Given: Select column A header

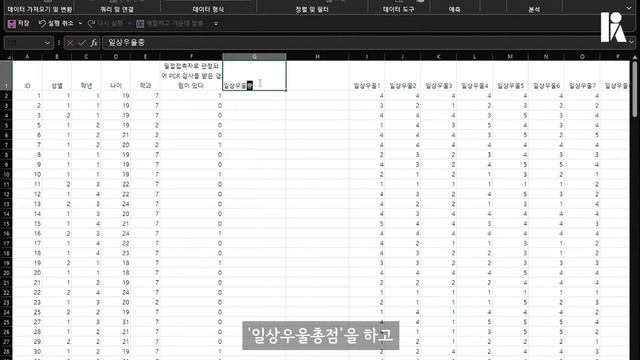Looking at the screenshot, I should (27, 56).
